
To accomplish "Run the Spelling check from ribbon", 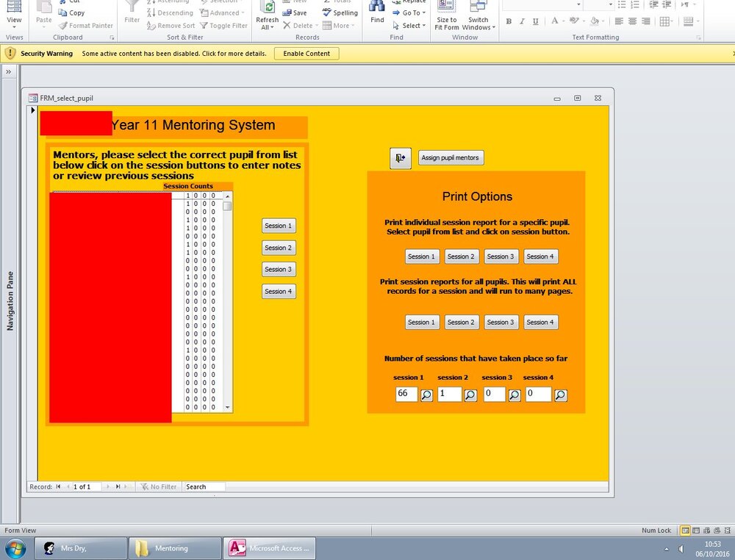I will pyautogui.click(x=340, y=12).
